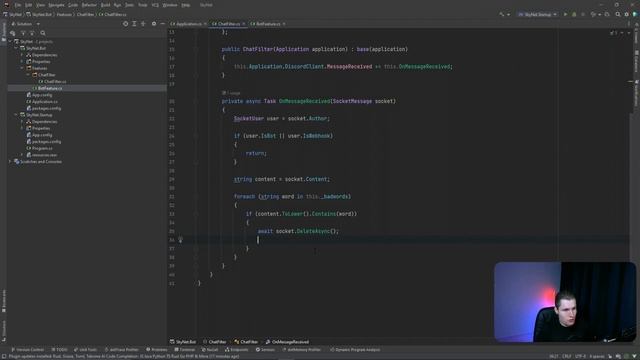
Task: Collapse the SkyNet.Bot project node
Action: pos(16,48)
